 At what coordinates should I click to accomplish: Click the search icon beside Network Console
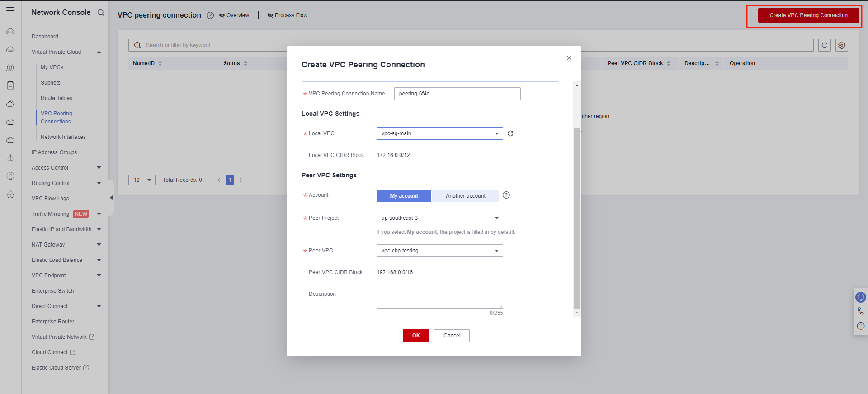[101, 13]
